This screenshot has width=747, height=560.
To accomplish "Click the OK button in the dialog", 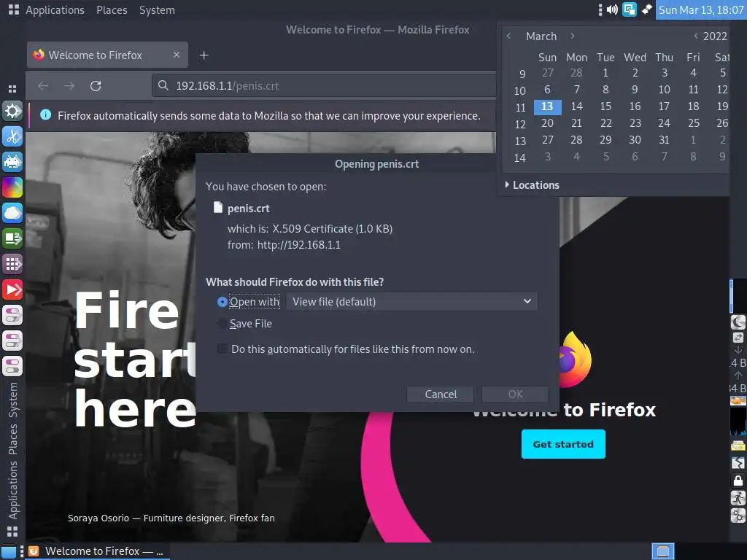I will pyautogui.click(x=515, y=394).
